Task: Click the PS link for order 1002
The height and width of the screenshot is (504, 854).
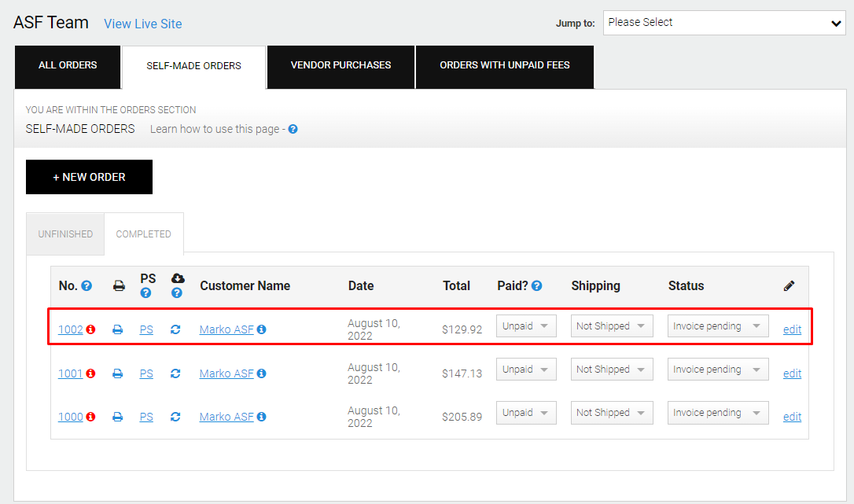Action: point(146,329)
